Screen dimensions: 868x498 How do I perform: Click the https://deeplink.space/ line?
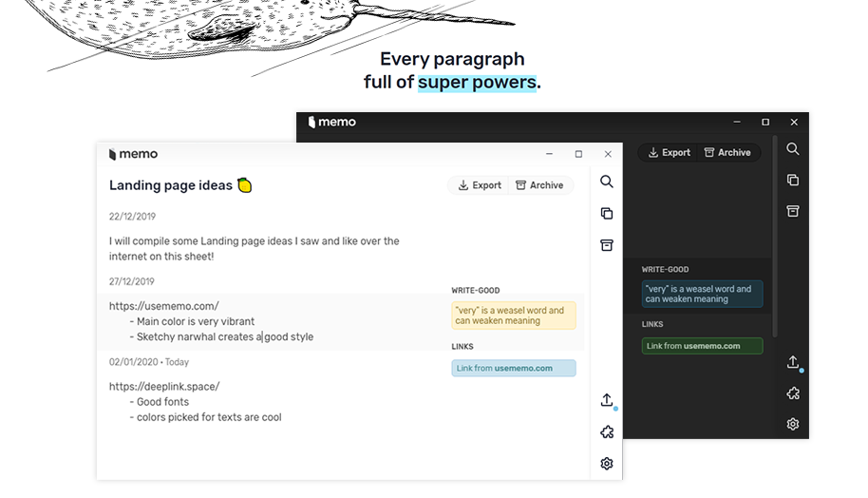click(x=164, y=387)
